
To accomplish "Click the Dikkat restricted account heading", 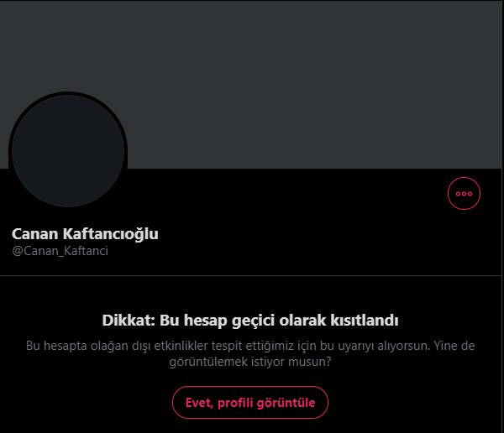I will click(250, 321).
